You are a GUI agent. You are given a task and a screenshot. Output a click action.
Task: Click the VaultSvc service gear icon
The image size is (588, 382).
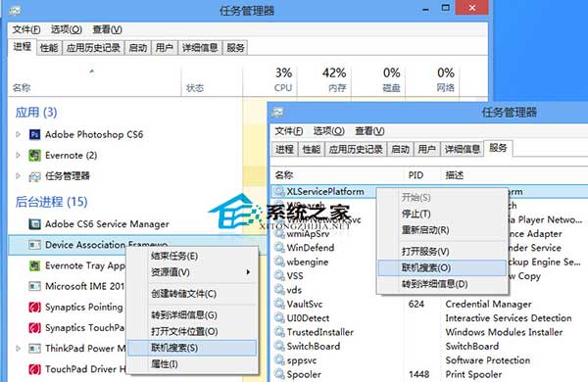[x=279, y=304]
